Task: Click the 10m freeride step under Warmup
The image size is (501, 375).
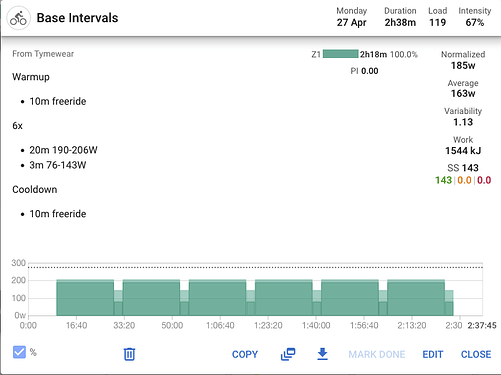Action: click(58, 101)
